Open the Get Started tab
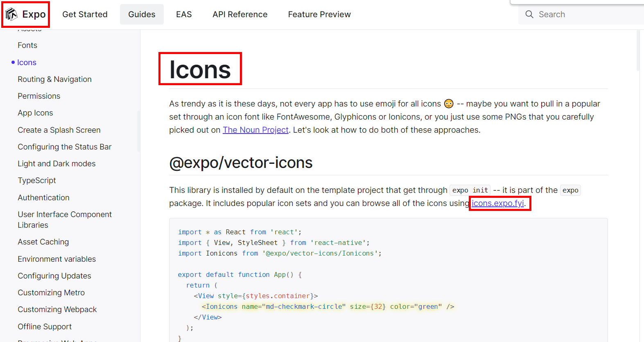This screenshot has height=342, width=644. [85, 14]
